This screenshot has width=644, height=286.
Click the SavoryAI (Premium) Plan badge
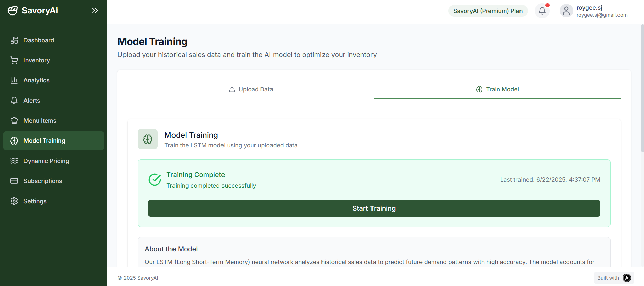click(x=488, y=11)
